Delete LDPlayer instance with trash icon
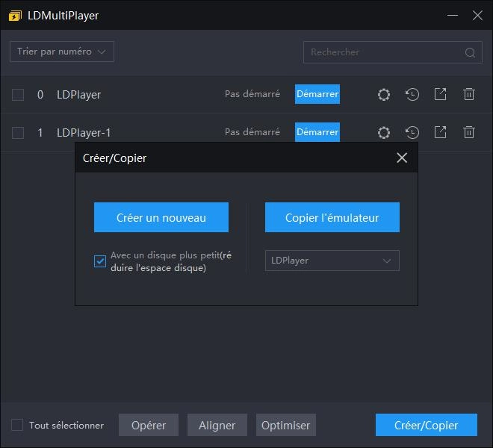Image resolution: width=493 pixels, height=448 pixels. [469, 94]
